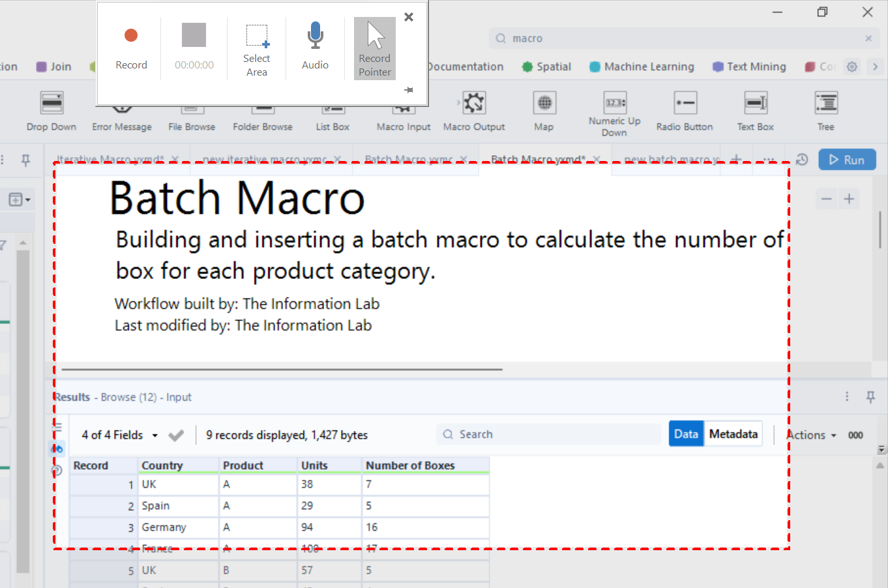888x588 pixels.
Task: Select the Macro Output tool
Action: tap(474, 104)
